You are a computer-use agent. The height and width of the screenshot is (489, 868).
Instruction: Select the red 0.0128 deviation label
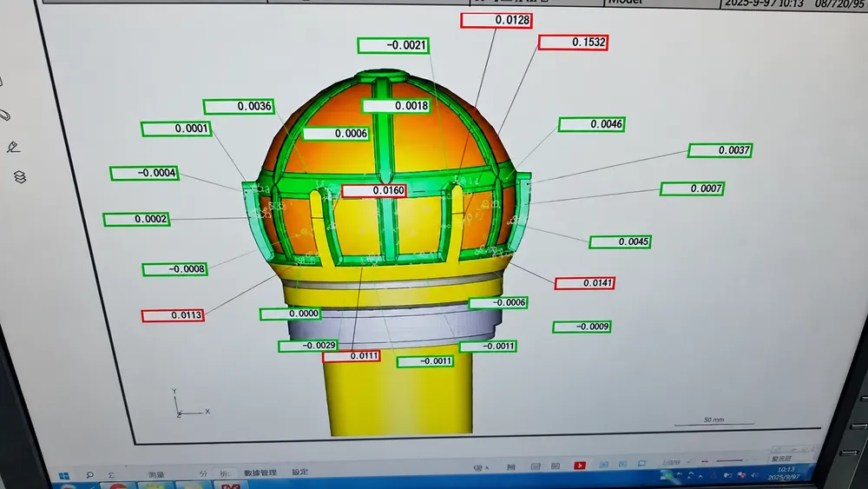496,20
